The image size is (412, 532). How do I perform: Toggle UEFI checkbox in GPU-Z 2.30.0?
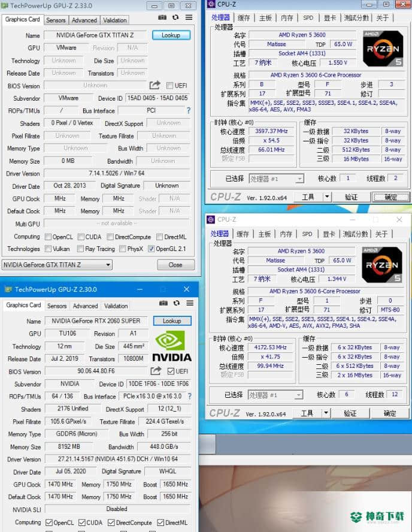coord(171,371)
